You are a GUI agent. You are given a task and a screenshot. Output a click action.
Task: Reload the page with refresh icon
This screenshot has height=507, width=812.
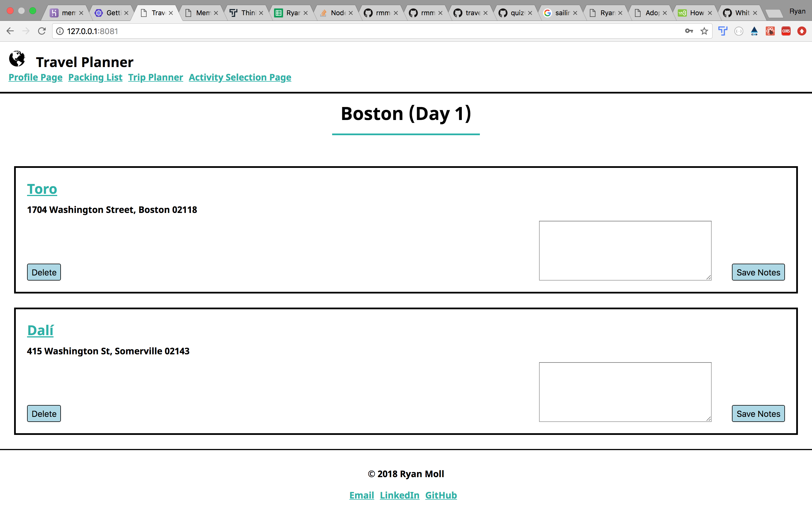pyautogui.click(x=42, y=31)
